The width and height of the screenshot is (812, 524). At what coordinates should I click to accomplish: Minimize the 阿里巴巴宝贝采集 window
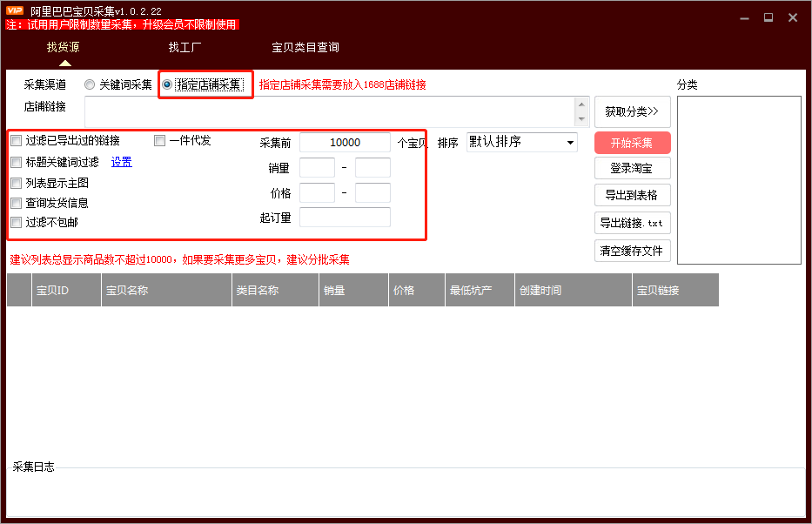pyautogui.click(x=744, y=18)
